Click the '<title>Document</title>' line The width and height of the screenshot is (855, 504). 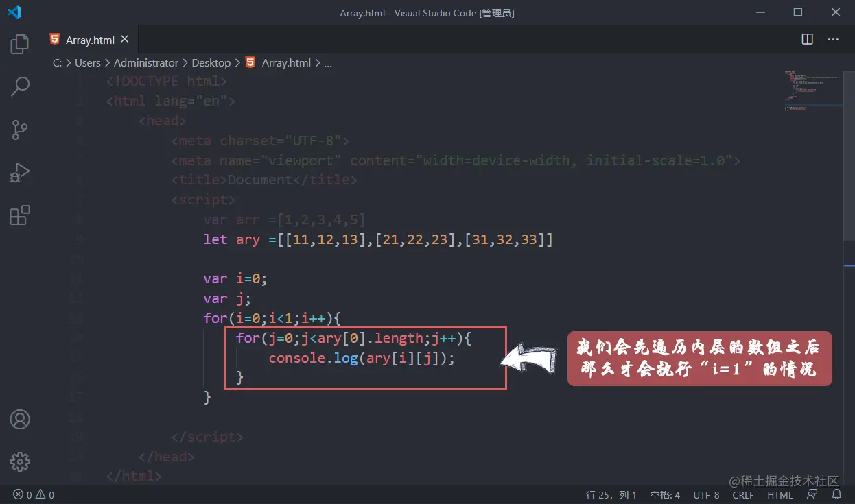click(264, 180)
